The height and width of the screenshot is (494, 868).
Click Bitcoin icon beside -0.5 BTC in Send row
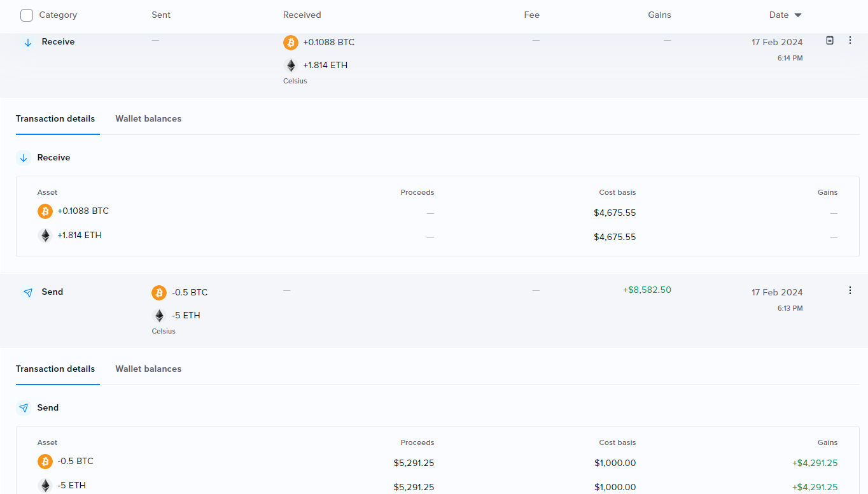tap(159, 293)
